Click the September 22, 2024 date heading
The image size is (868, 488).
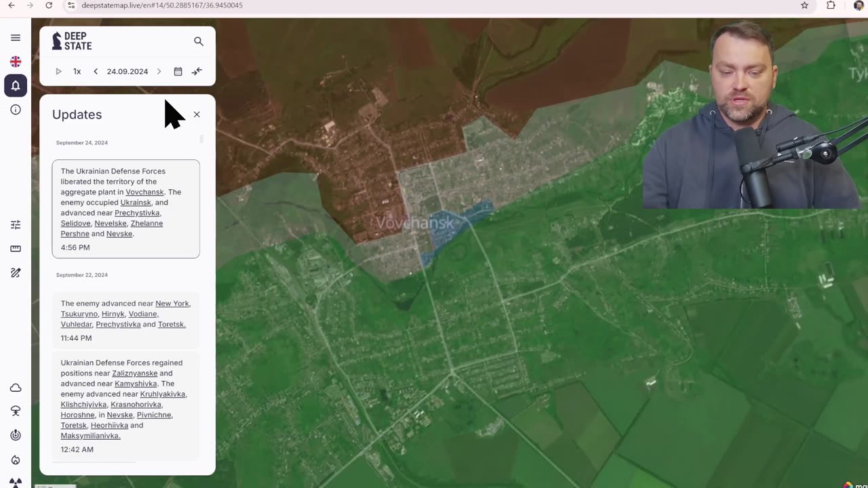[82, 274]
